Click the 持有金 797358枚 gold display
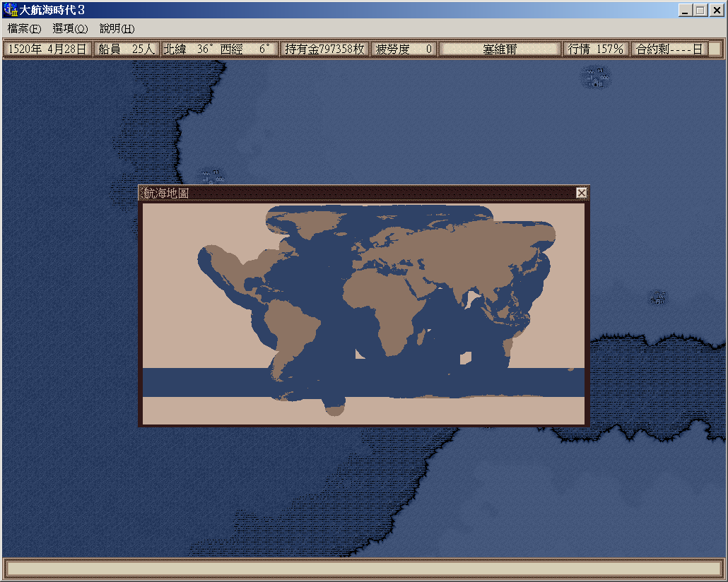The height and width of the screenshot is (582, 728). 324,49
